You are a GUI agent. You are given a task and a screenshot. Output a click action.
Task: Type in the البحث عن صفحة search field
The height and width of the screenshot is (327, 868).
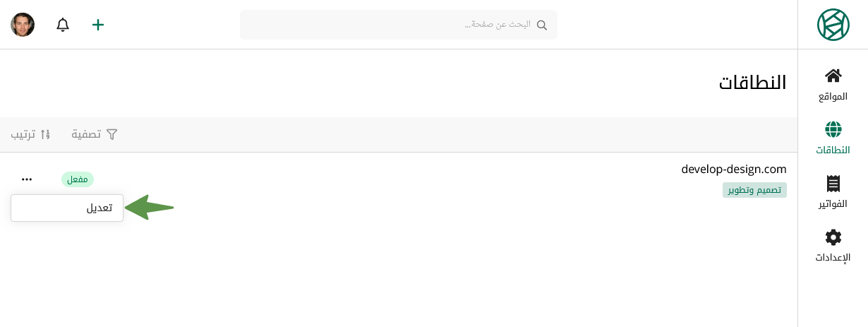(x=395, y=25)
